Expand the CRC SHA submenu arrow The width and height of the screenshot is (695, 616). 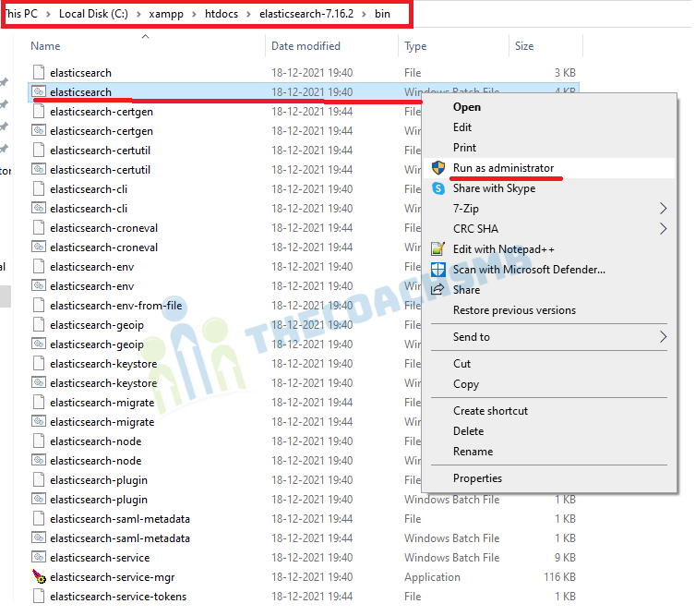(x=663, y=229)
